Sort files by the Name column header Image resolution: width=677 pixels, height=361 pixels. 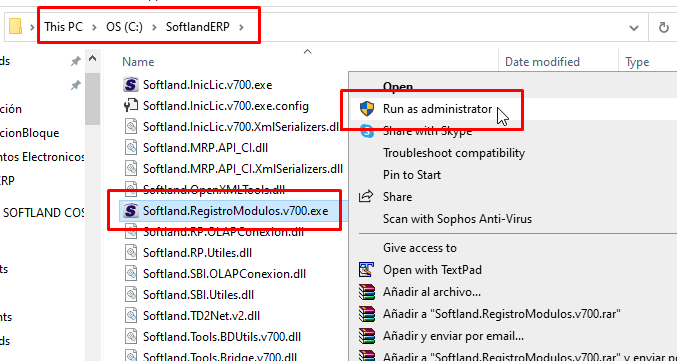138,62
